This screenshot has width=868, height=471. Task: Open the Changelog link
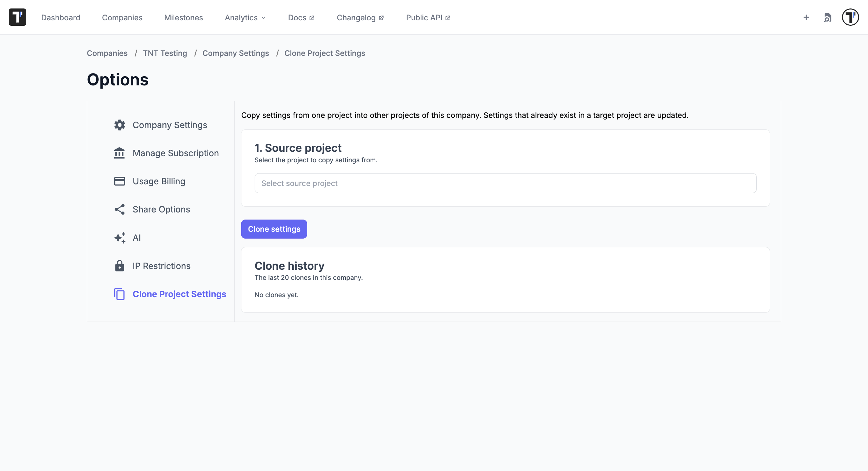tap(360, 18)
